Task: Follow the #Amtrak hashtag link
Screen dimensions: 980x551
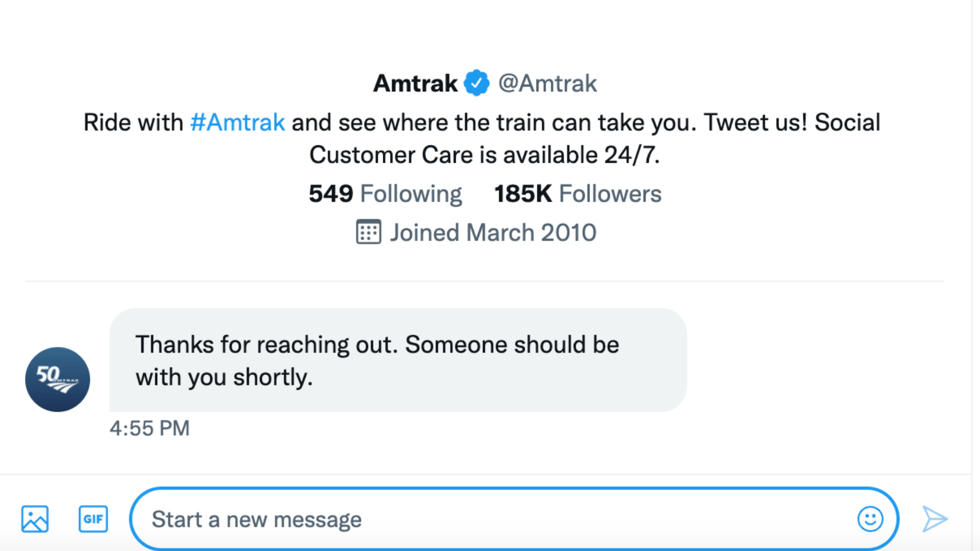Action: click(237, 122)
